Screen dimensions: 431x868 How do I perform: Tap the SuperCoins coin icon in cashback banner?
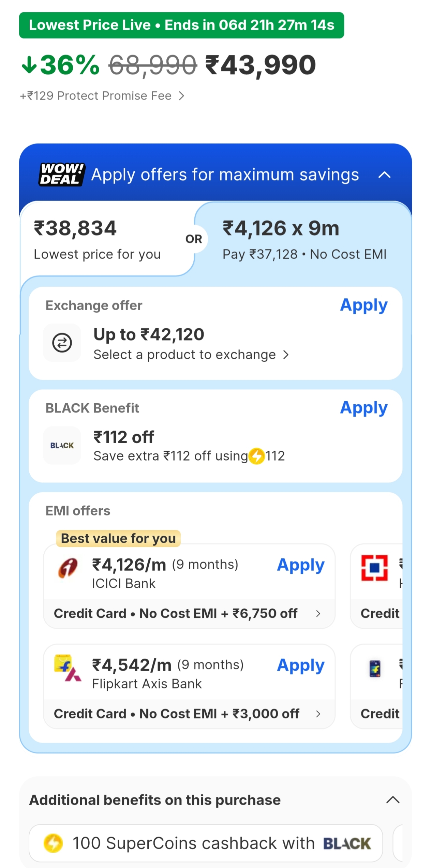tap(53, 843)
